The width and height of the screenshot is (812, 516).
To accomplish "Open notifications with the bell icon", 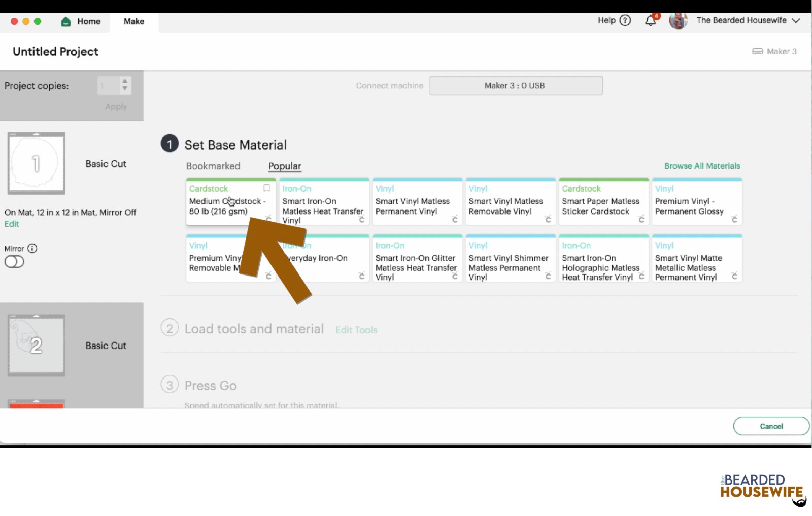I will pos(651,20).
